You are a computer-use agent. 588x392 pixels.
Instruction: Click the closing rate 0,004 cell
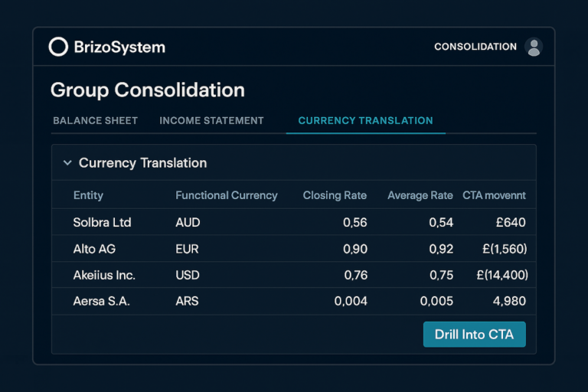point(351,301)
